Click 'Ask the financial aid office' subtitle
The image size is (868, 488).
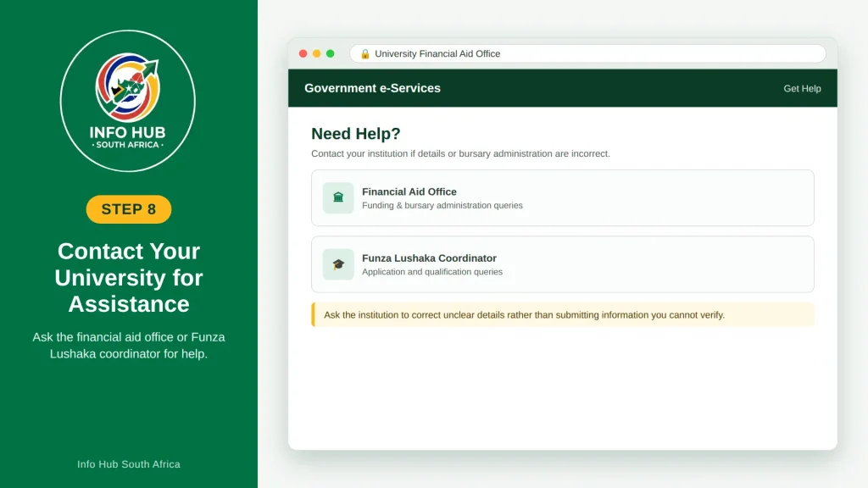coord(129,346)
